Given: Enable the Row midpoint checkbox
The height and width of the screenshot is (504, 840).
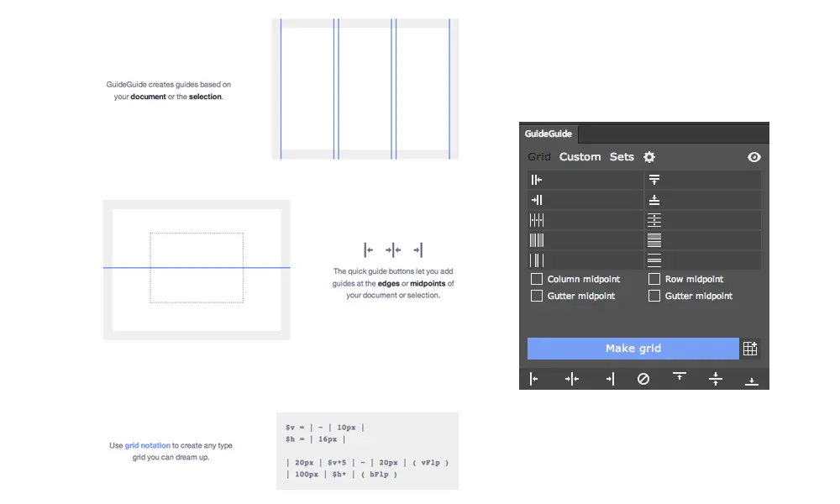Looking at the screenshot, I should (x=654, y=279).
